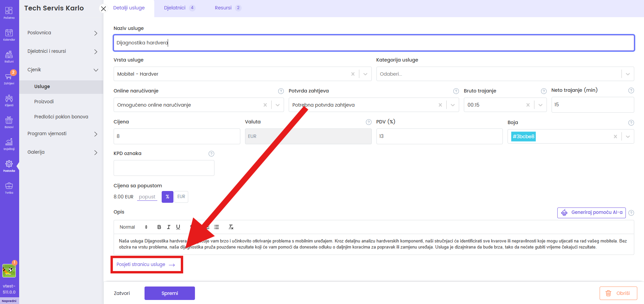Screen dimensions: 644x304
Task: Click the #3bcbe8 color swatch
Action: click(x=523, y=137)
